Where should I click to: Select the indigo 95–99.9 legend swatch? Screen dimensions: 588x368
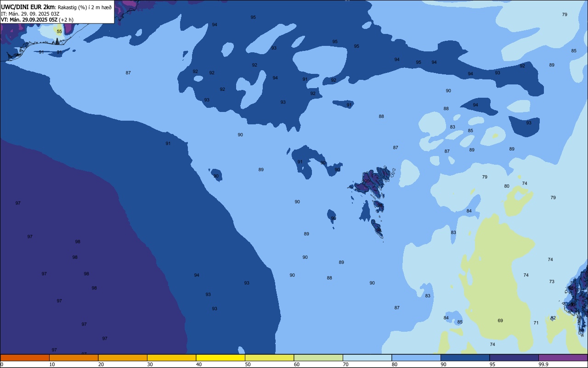click(514, 357)
